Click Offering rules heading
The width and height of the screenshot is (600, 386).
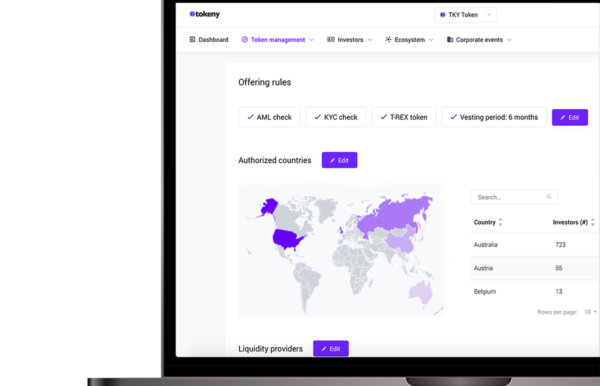tap(264, 82)
